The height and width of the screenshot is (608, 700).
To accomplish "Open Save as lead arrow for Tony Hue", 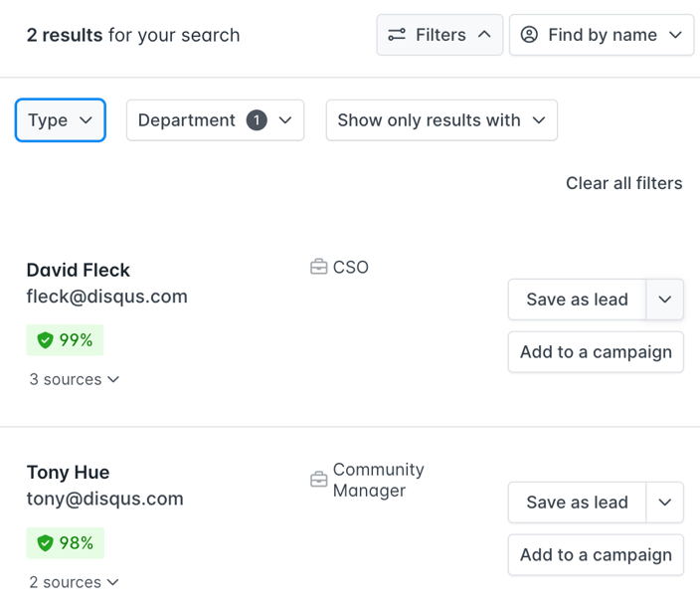I will point(665,503).
